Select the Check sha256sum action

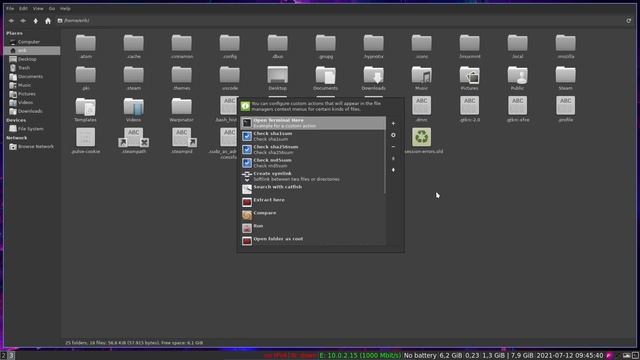[313, 149]
